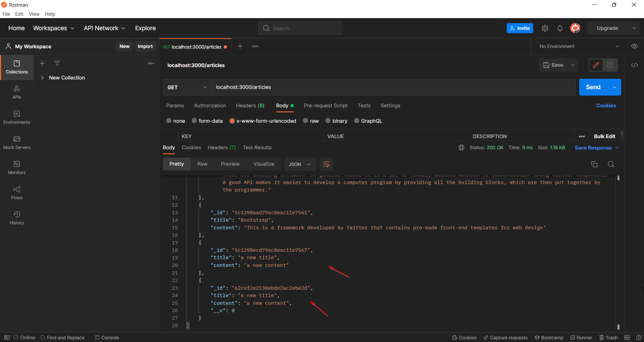
Task: Open the Monitors panel
Action: (x=16, y=168)
